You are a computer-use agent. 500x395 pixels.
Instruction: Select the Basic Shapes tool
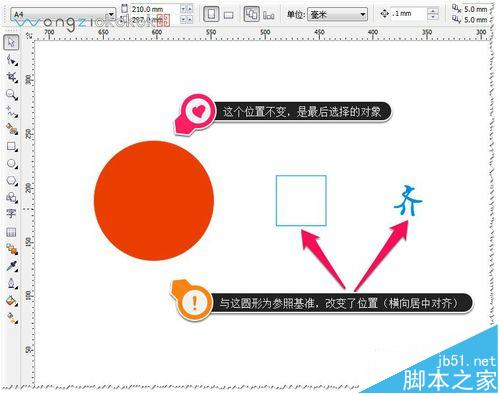pos(12,198)
